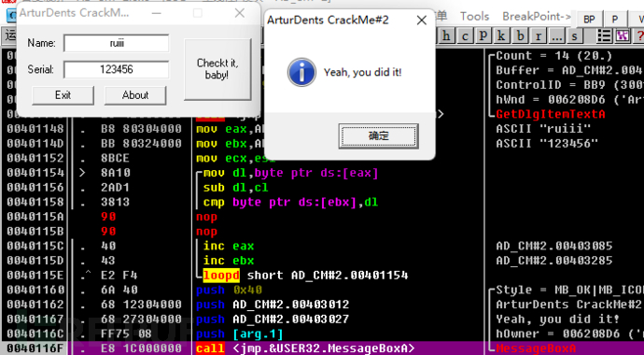Click hex bytes 'E2 F4' in dump column
Image resolution: width=644 pixels, height=355 pixels.
tap(119, 276)
